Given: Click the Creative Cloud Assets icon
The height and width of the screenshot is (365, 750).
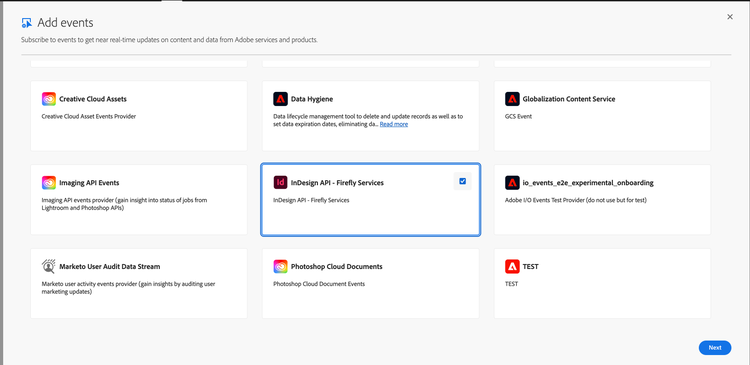Looking at the screenshot, I should (x=49, y=99).
